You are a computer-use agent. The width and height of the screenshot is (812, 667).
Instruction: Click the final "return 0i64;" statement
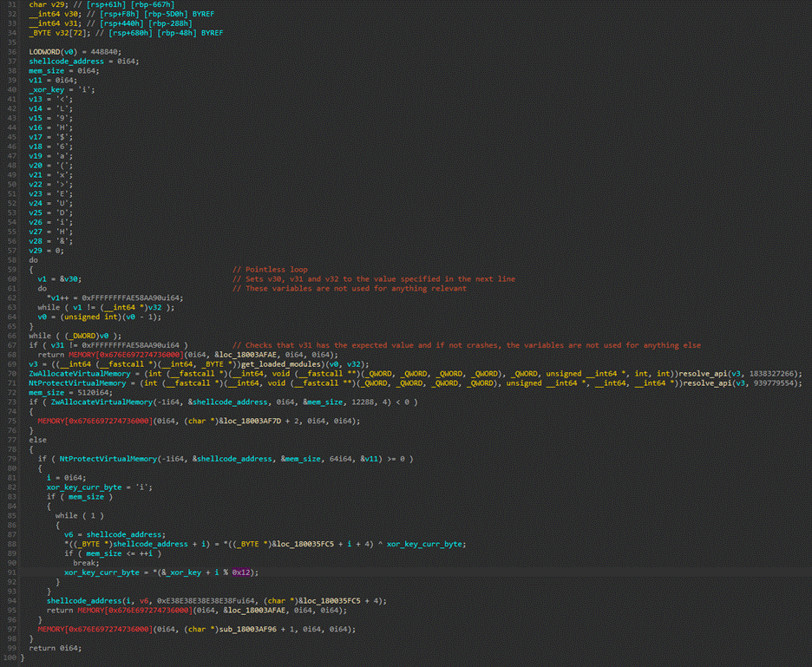(x=56, y=648)
